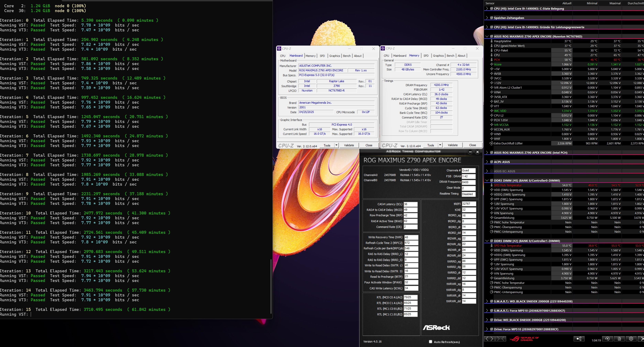644x347 pixels.
Task: Click the ASRock logo in Timing Configurator
Action: (436, 328)
